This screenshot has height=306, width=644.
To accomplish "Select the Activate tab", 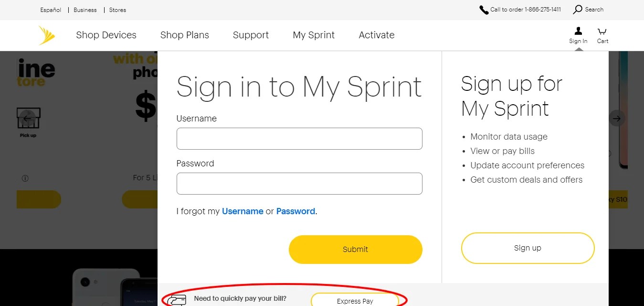I will point(376,35).
